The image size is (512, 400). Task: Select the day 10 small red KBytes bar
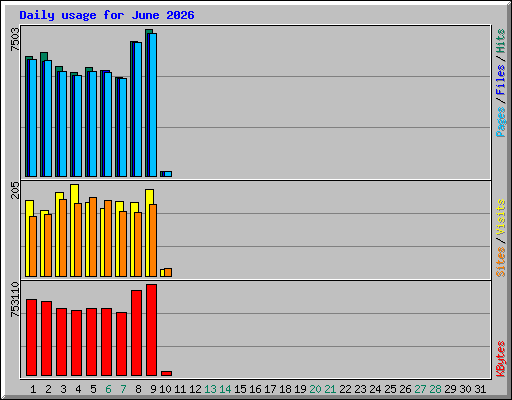pos(166,373)
